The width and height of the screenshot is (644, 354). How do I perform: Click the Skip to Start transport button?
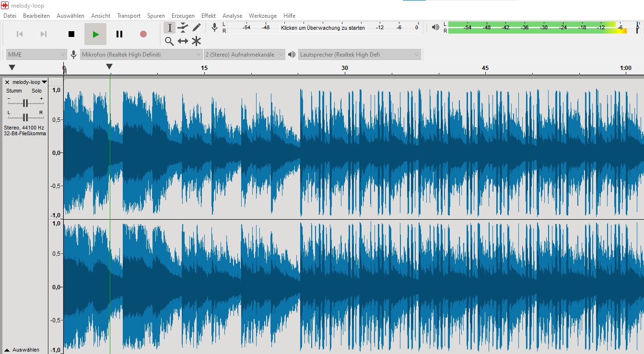pos(20,34)
